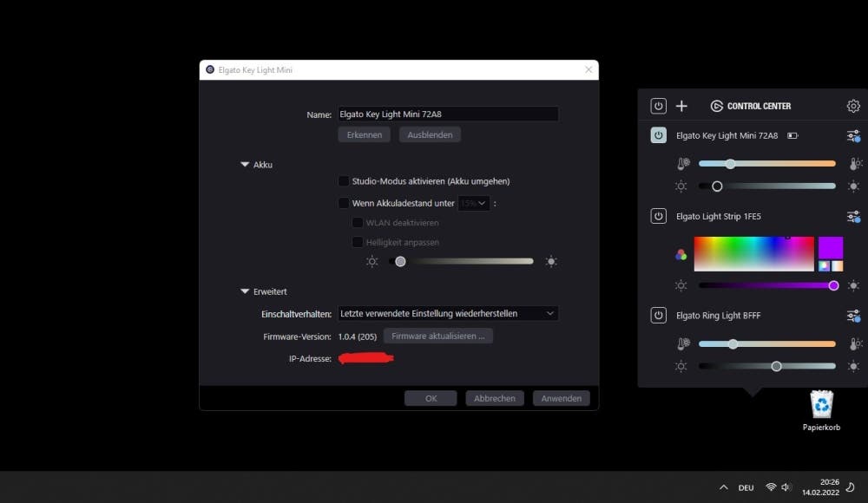868x503 pixels.
Task: Toggle power for Elgato Ring Light BFFF
Action: [x=658, y=316]
